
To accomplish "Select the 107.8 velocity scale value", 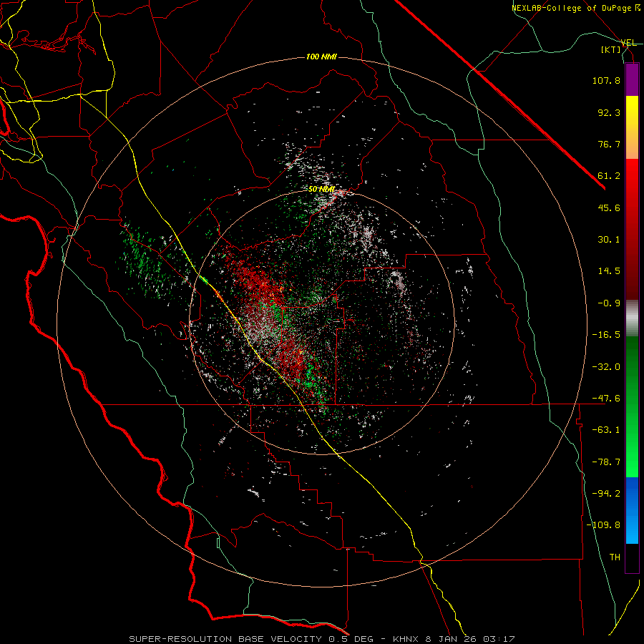I will pyautogui.click(x=606, y=80).
